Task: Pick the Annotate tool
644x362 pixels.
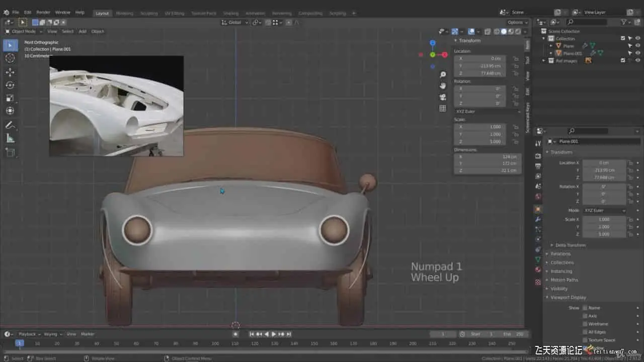Action: click(10, 125)
